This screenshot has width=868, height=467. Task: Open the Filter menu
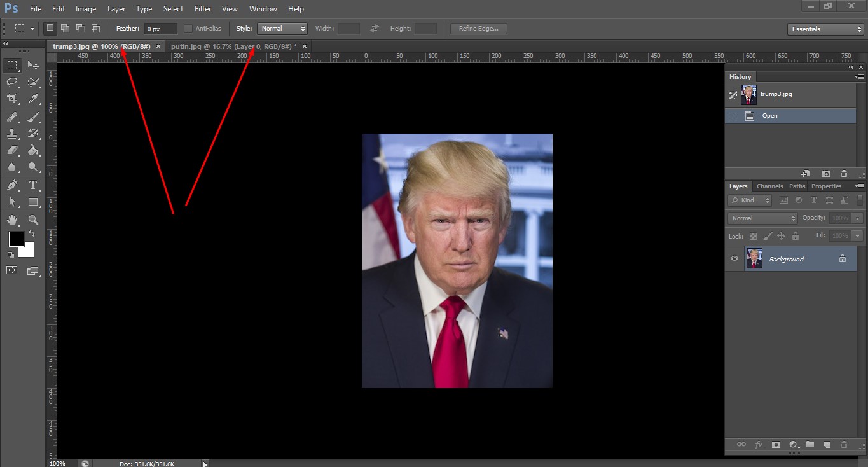point(202,8)
